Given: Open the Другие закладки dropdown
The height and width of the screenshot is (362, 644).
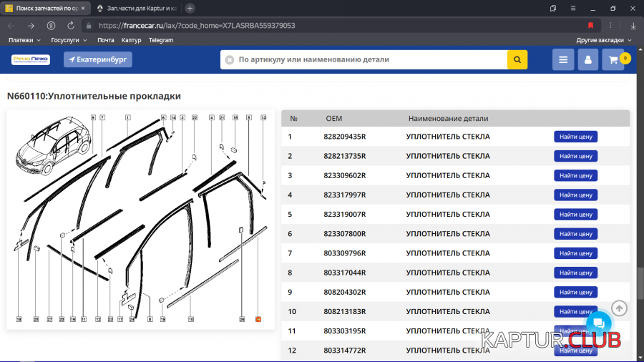Looking at the screenshot, I should point(605,40).
